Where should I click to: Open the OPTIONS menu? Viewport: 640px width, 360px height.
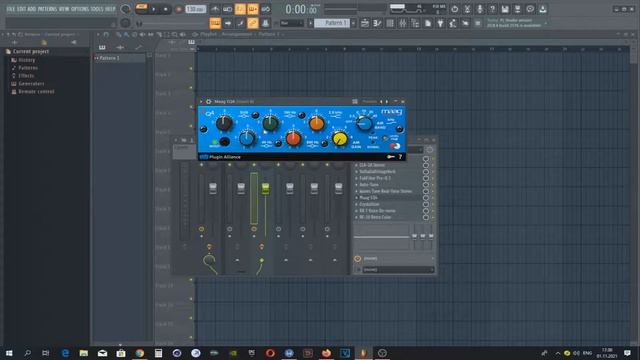[x=80, y=9]
